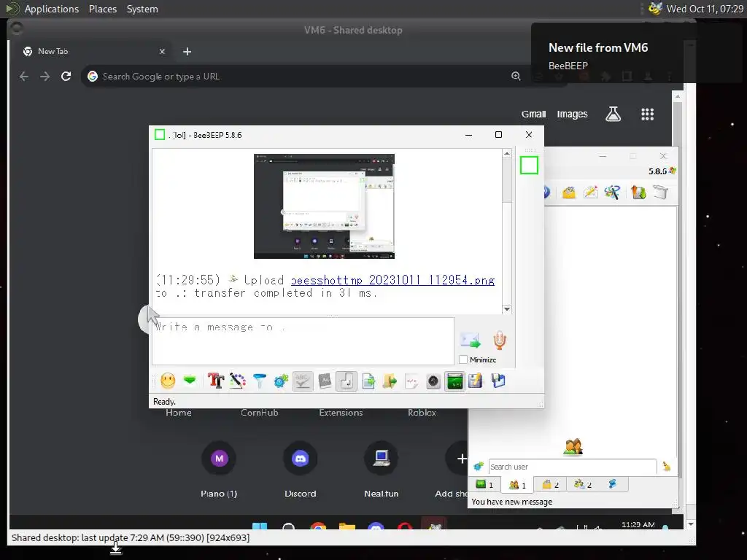This screenshot has height=560, width=747.
Task: Click the users group icon above search
Action: click(573, 447)
